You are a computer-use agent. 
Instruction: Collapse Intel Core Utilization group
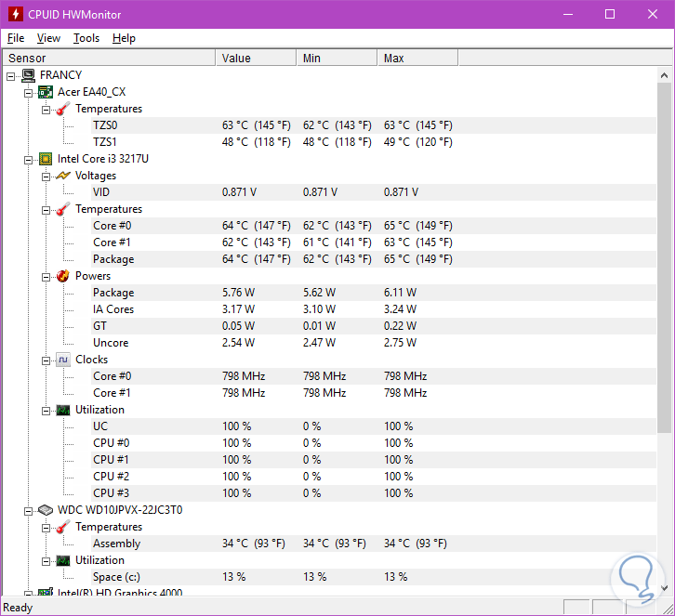46,412
